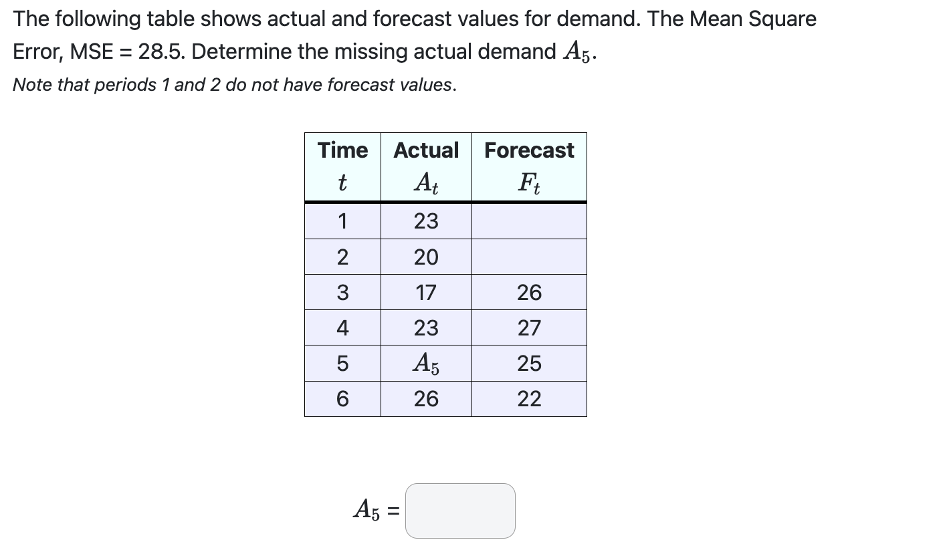Select the forecast value 22 for period 6
The image size is (947, 560).
point(529,398)
